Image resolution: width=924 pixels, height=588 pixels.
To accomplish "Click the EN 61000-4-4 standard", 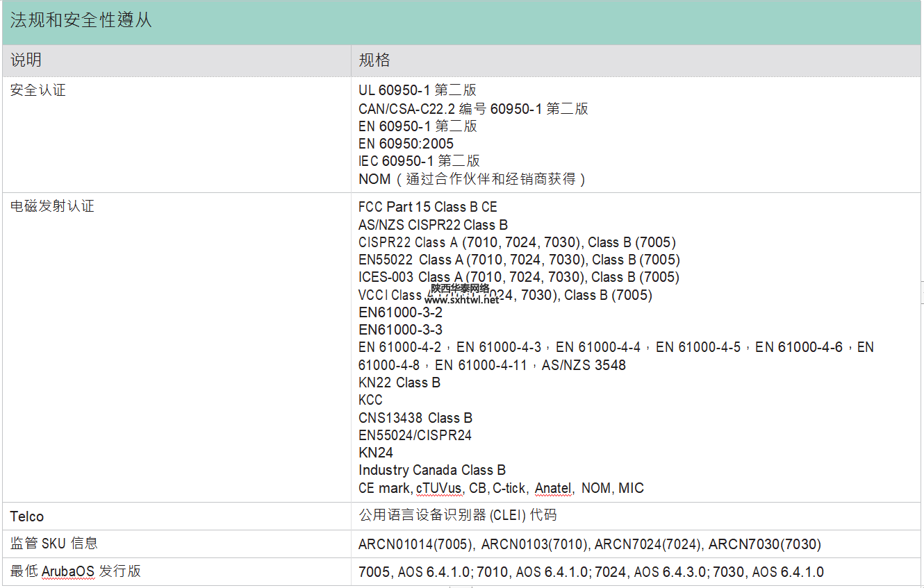I will tap(598, 347).
